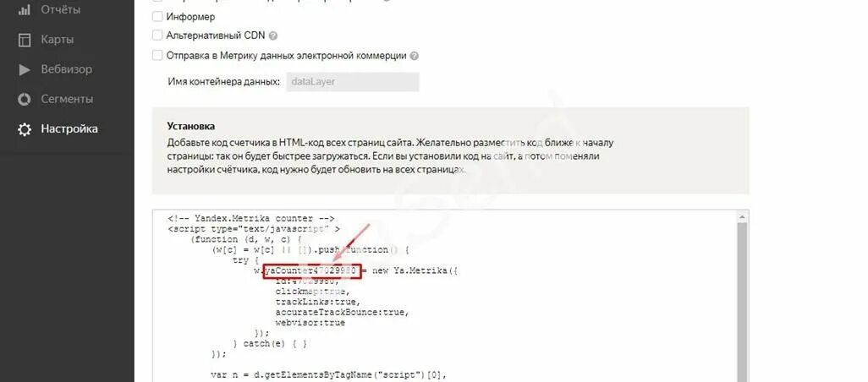Viewport: 868px width, 382px height.
Task: Click the gear icon beside Настройка
Action: pos(25,129)
